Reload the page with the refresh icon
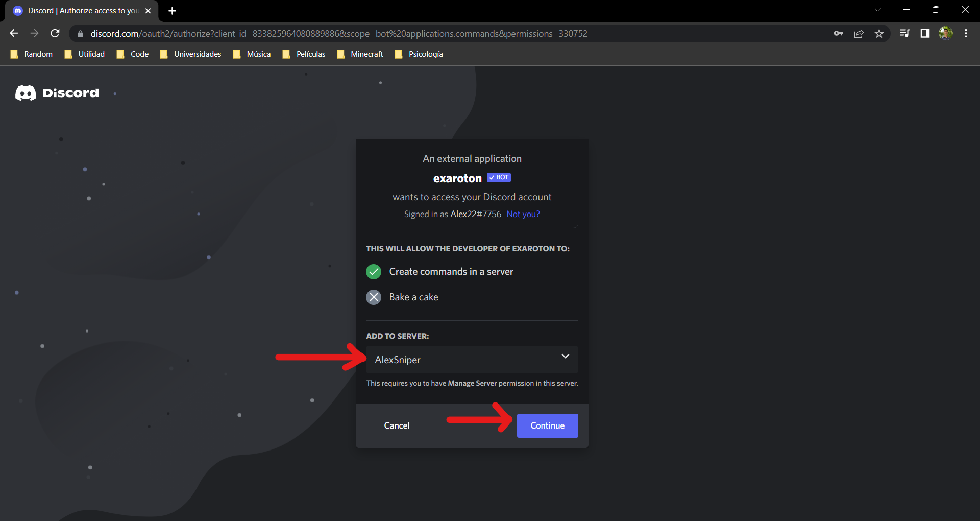 coord(55,33)
